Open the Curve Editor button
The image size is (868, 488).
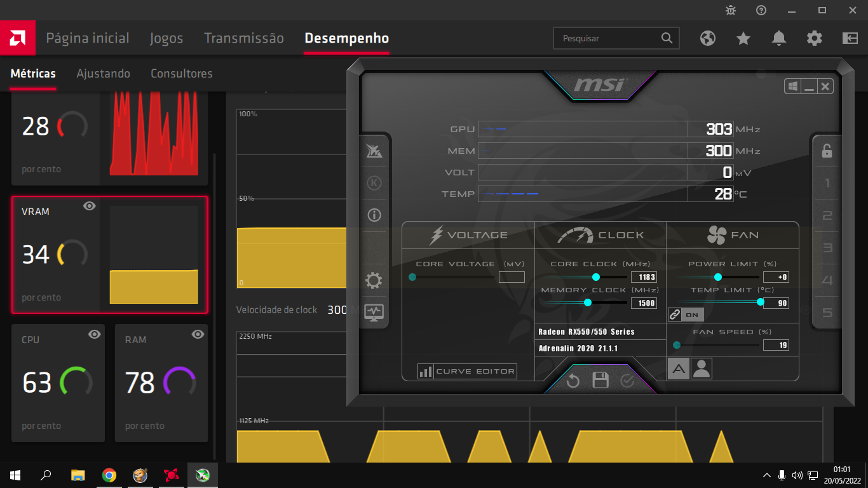(x=467, y=372)
